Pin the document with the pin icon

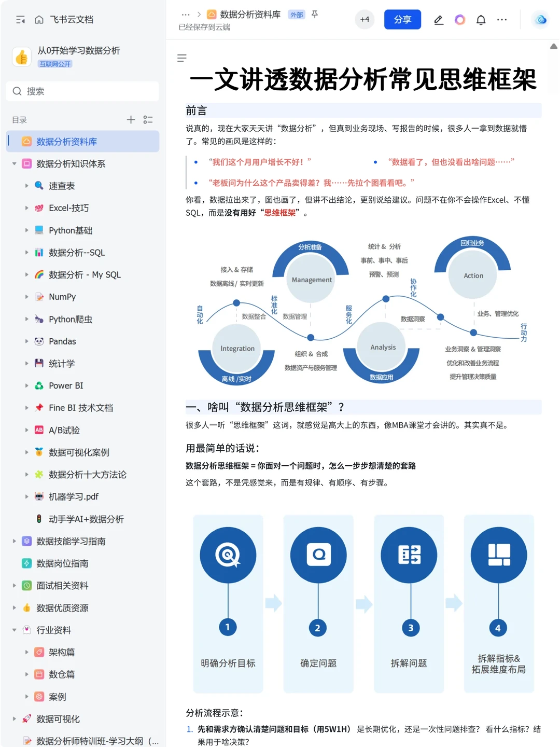[x=315, y=15]
